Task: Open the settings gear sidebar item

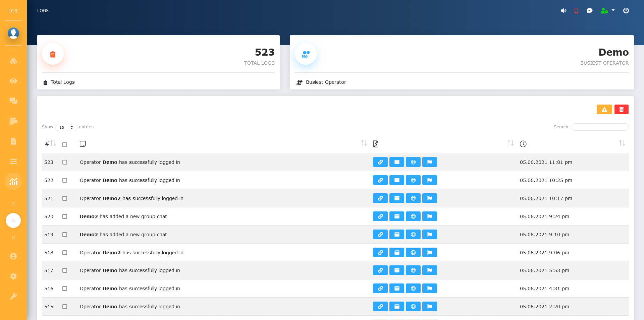Action: coord(13,276)
